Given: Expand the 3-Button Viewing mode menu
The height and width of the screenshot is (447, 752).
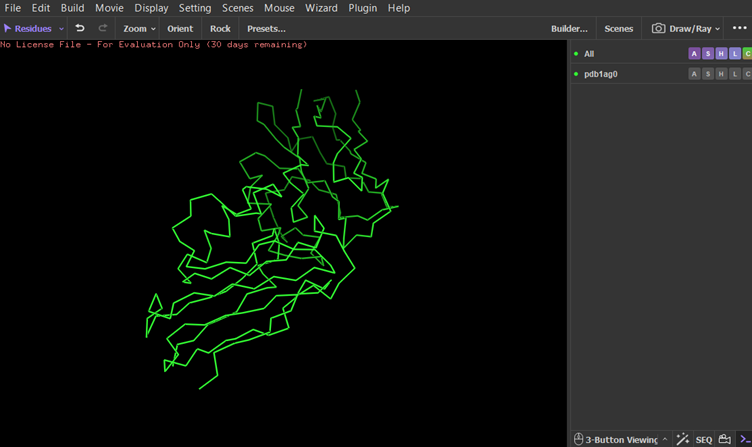Looking at the screenshot, I should pyautogui.click(x=665, y=439).
